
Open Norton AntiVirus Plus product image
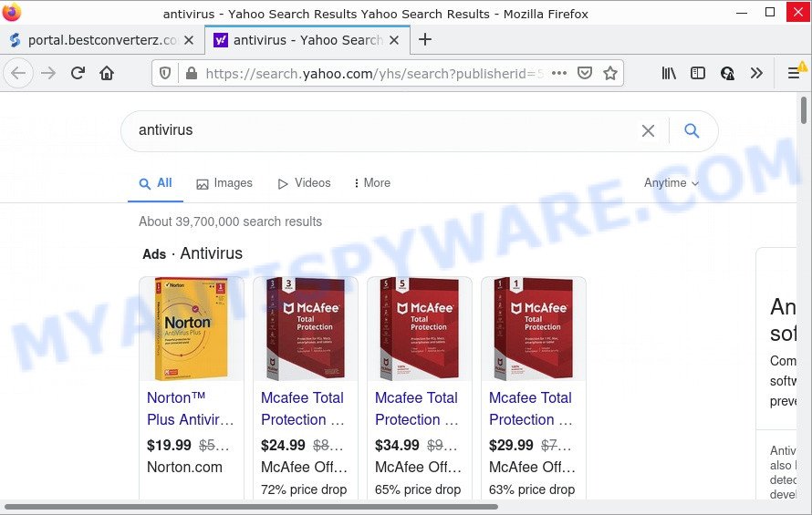point(191,329)
